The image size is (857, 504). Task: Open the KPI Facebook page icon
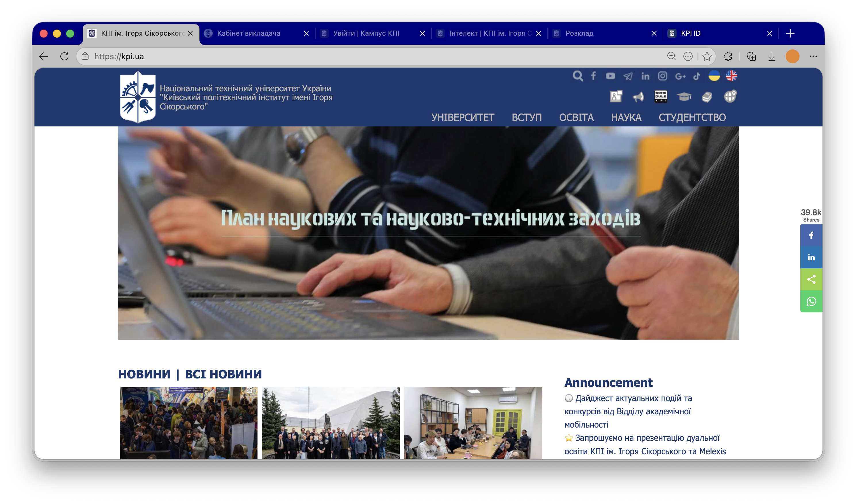pos(593,76)
